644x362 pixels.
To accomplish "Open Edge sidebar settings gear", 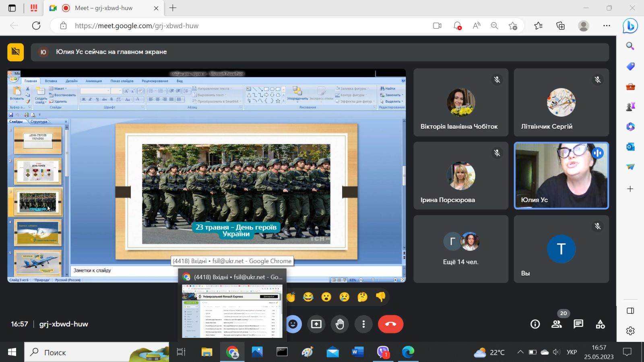I will coord(630,331).
